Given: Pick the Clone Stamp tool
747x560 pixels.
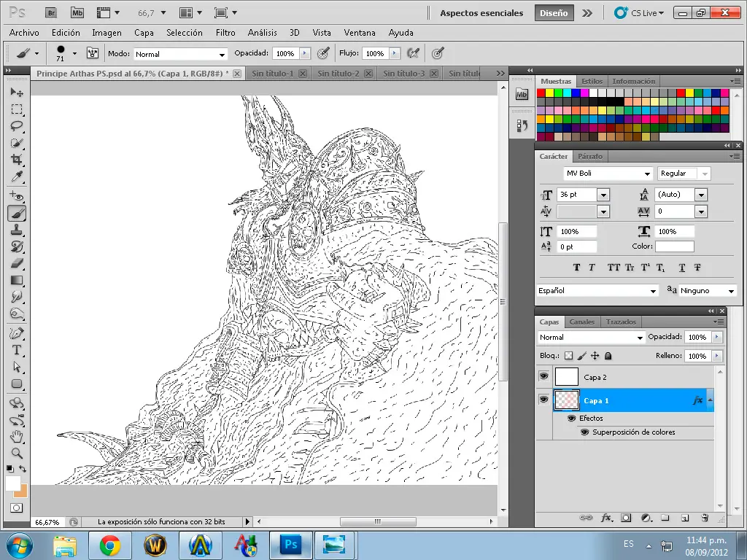Looking at the screenshot, I should [x=17, y=230].
